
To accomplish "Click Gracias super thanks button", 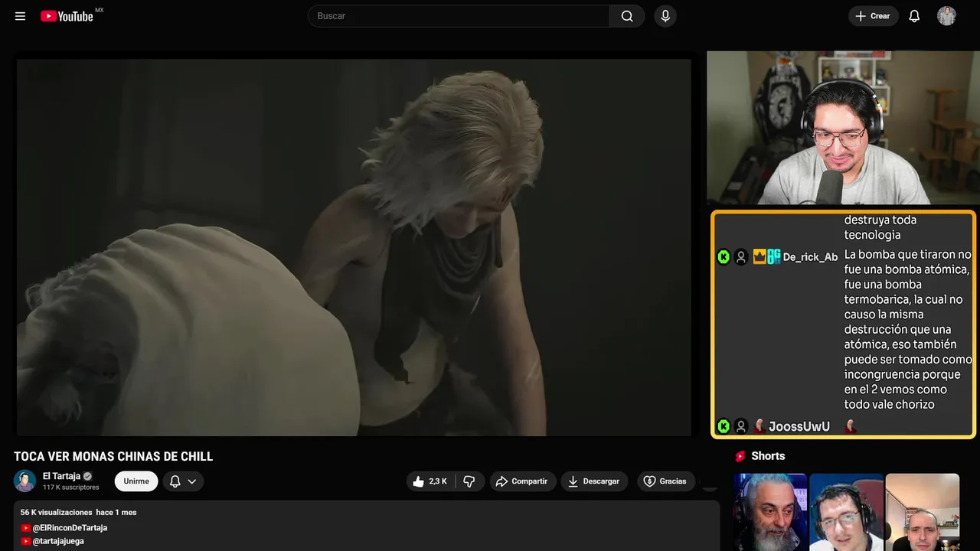I will [665, 481].
